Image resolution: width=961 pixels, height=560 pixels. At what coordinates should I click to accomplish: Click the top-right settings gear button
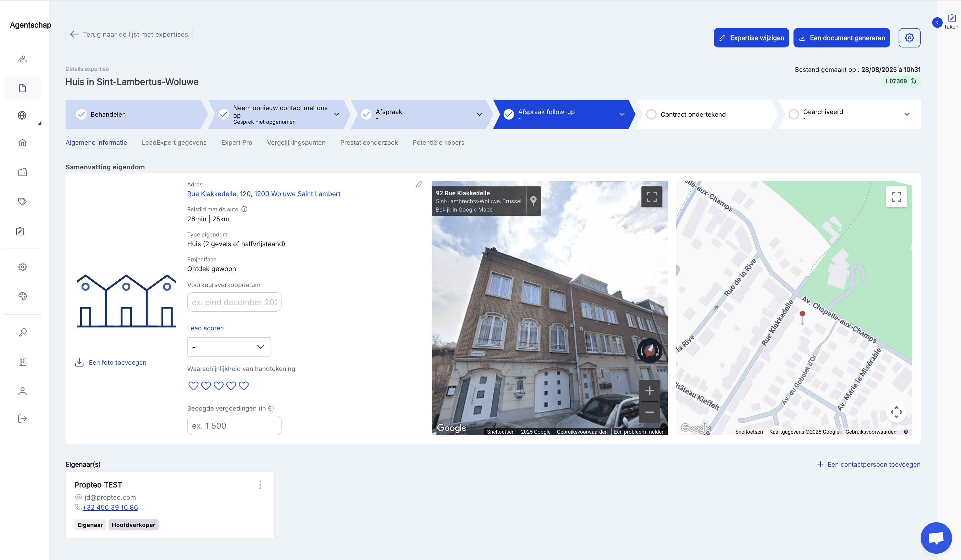tap(909, 38)
